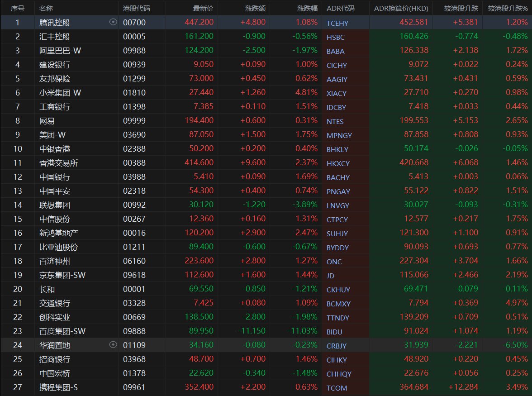
Task: Sort by 较港股升跌 column header
Action: (x=461, y=9)
